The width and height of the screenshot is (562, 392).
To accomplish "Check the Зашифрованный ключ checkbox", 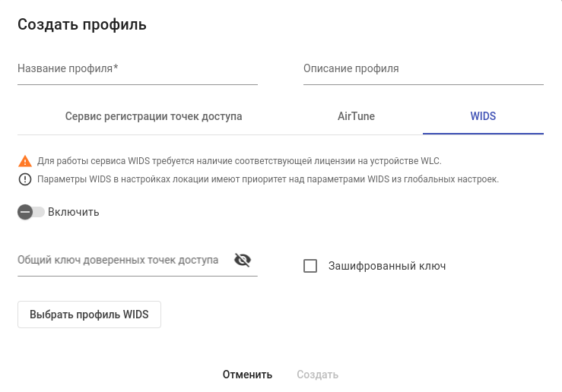I will point(310,266).
